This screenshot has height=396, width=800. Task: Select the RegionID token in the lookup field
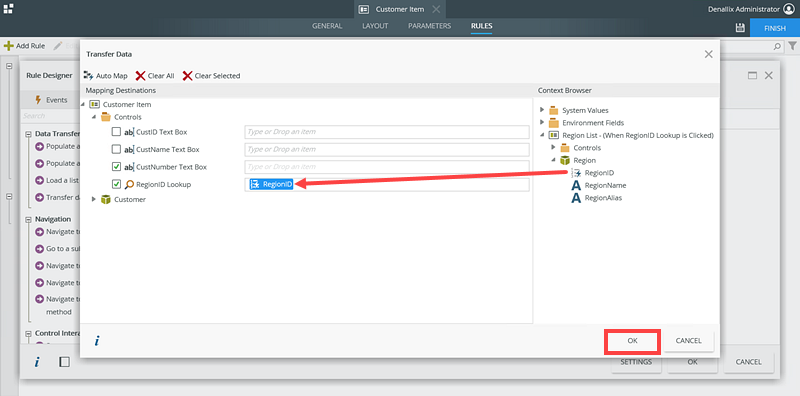pyautogui.click(x=271, y=184)
